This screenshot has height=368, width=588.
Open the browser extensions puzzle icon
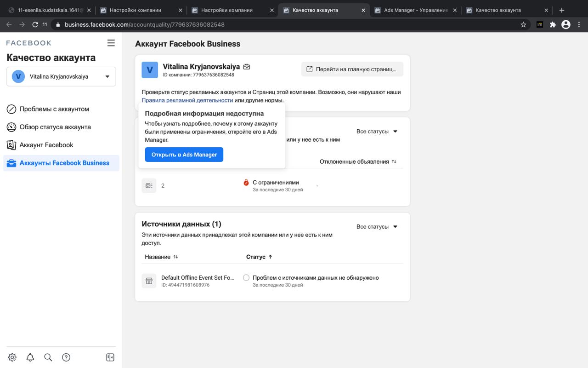tap(553, 25)
